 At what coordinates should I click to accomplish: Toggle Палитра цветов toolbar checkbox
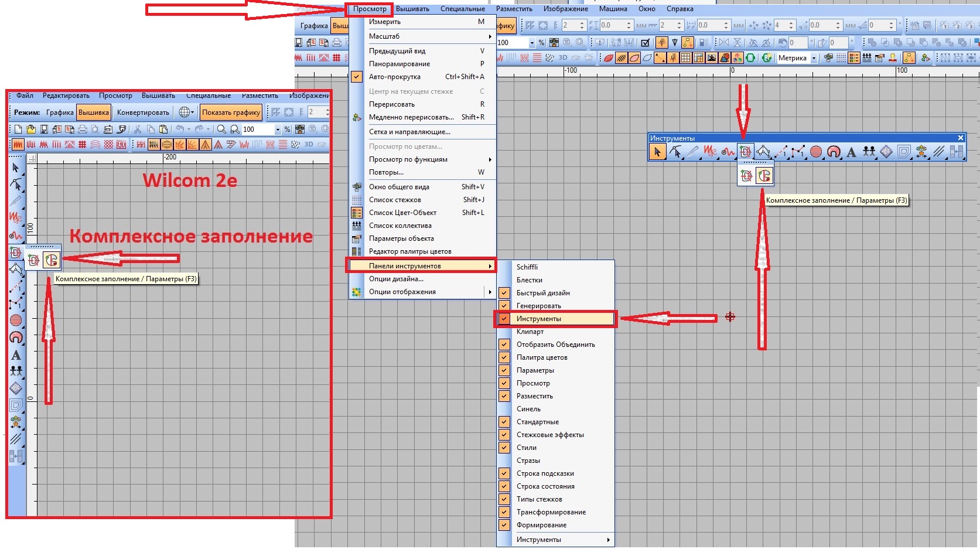tap(504, 357)
